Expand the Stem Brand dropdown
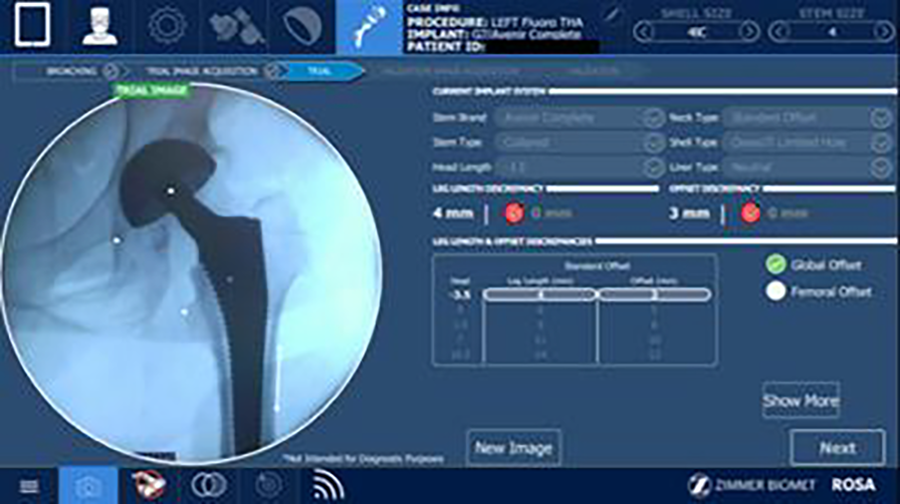 pos(653,118)
